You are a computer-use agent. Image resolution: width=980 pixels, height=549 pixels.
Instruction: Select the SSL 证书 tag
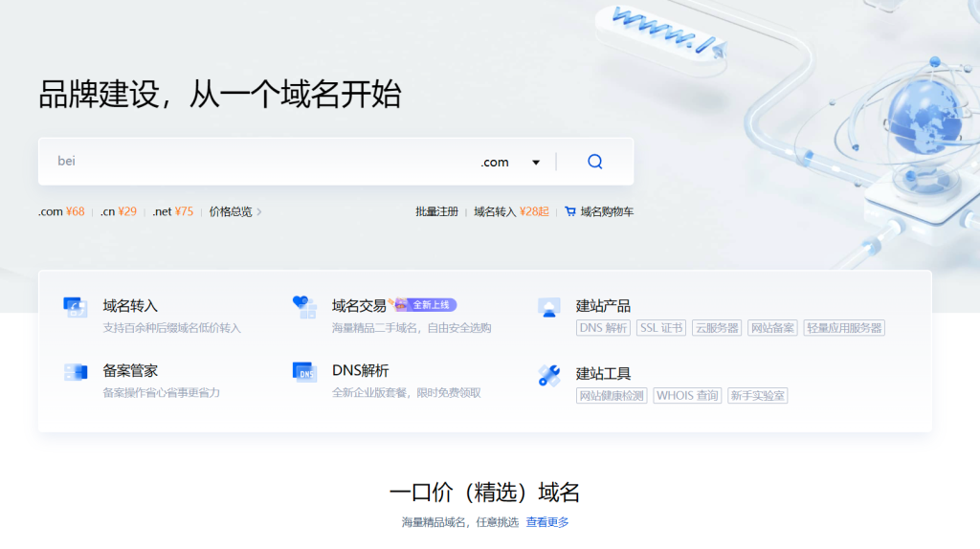(661, 328)
